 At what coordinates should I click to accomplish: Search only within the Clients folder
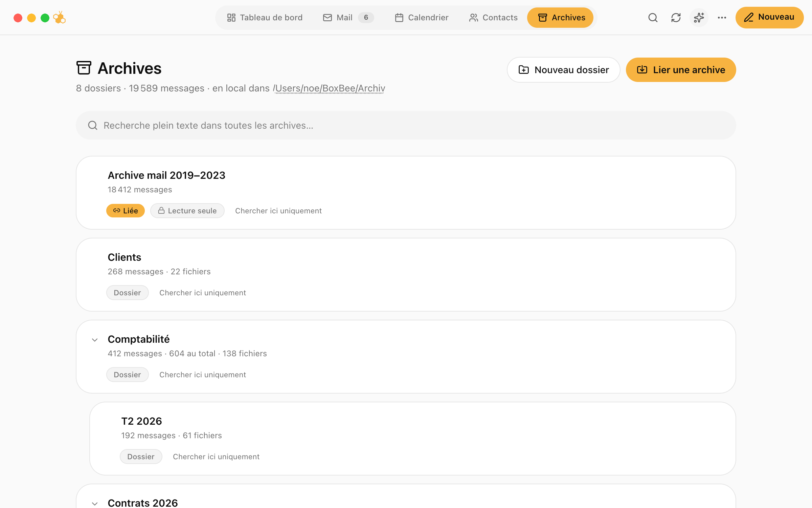click(x=203, y=293)
